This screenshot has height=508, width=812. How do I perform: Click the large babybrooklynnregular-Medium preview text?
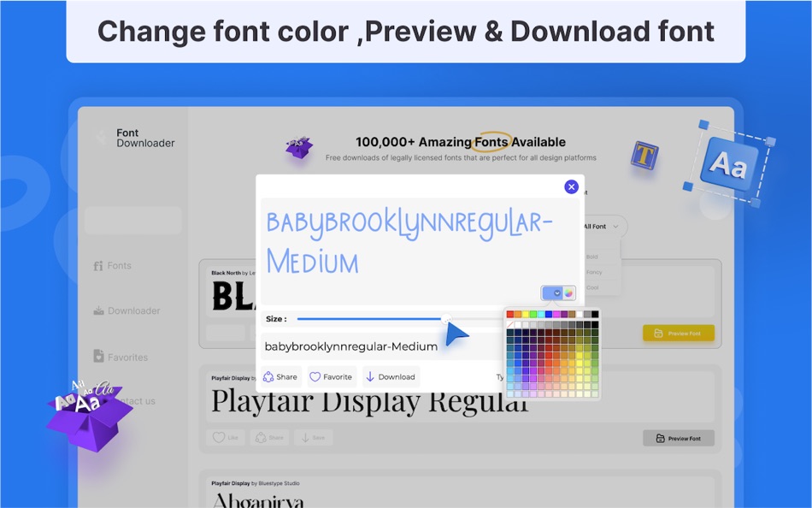409,243
